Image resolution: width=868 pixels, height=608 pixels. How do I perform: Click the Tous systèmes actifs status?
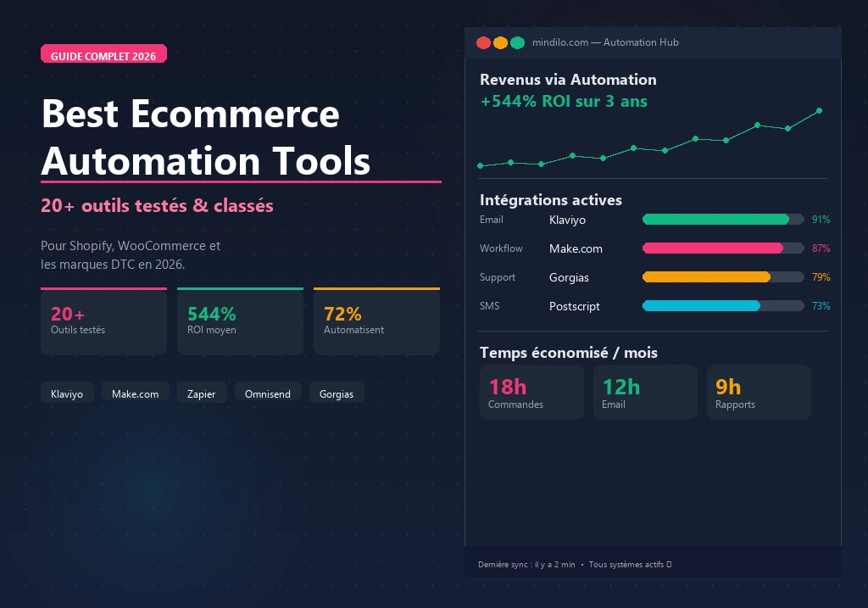coord(630,564)
